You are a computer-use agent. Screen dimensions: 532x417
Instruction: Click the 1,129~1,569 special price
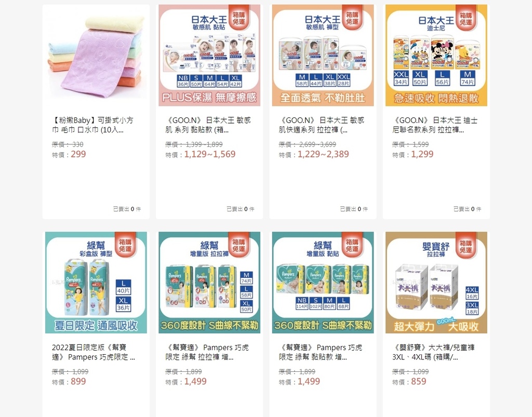[210, 154]
